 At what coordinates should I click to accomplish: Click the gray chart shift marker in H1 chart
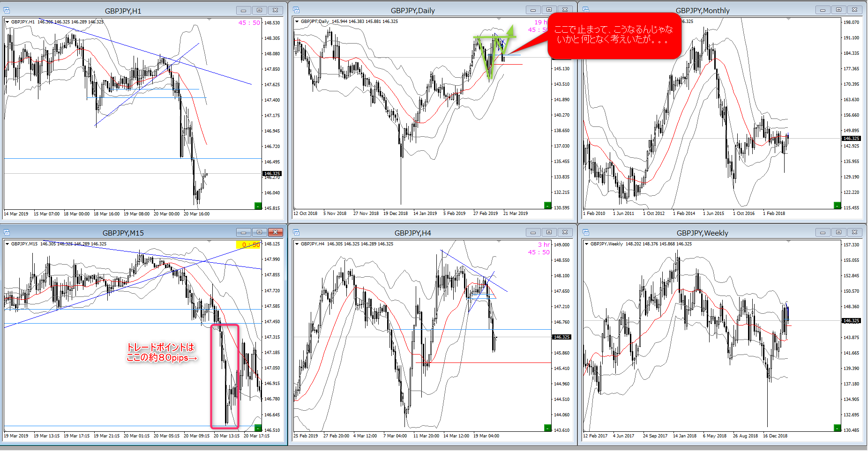[x=209, y=20]
